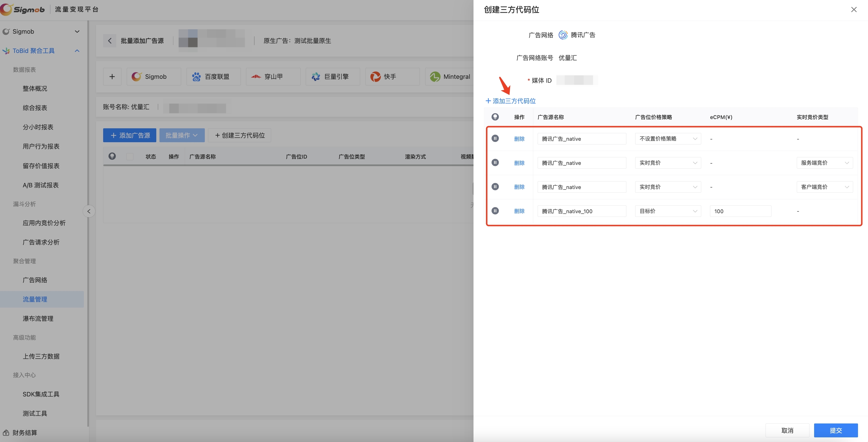
Task: Click the 快手 logo icon
Action: pyautogui.click(x=375, y=77)
